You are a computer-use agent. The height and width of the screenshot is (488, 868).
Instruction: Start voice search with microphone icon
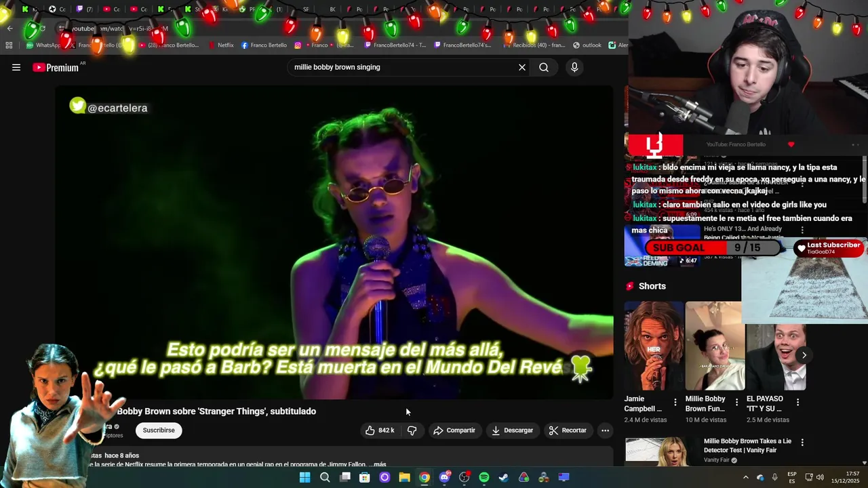pyautogui.click(x=574, y=67)
